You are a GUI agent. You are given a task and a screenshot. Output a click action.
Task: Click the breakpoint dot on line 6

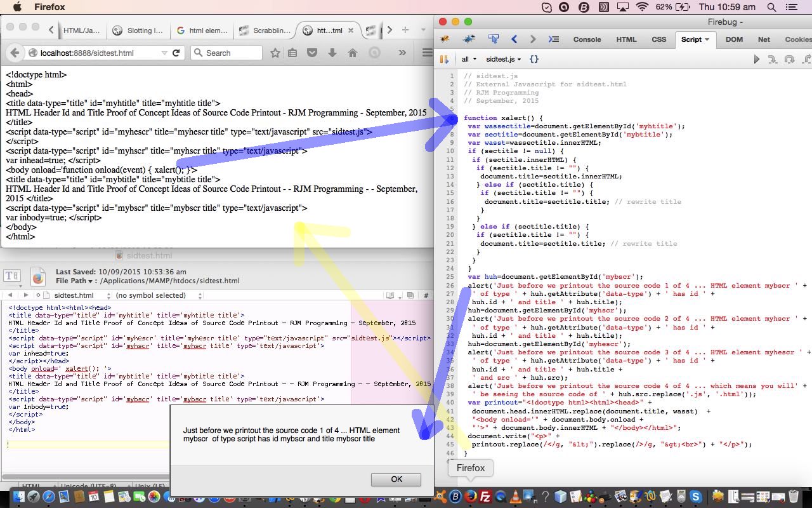452,118
